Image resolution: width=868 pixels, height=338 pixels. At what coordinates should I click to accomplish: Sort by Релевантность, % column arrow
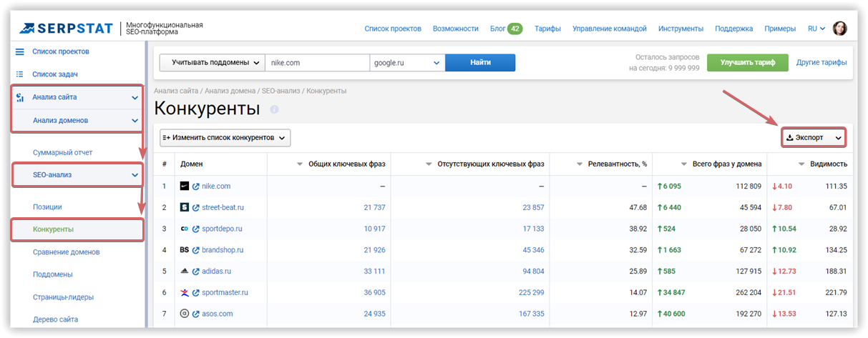click(580, 164)
